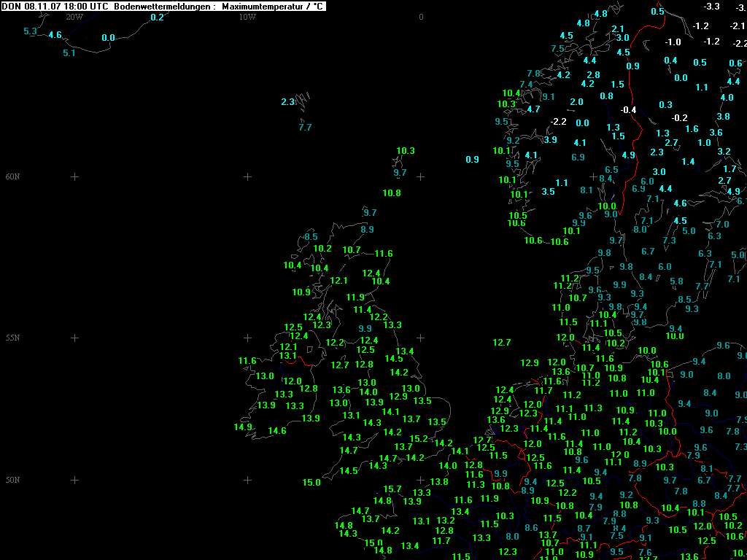Select the 15.2 temperature reading
The width and height of the screenshot is (747, 560).
point(419,439)
